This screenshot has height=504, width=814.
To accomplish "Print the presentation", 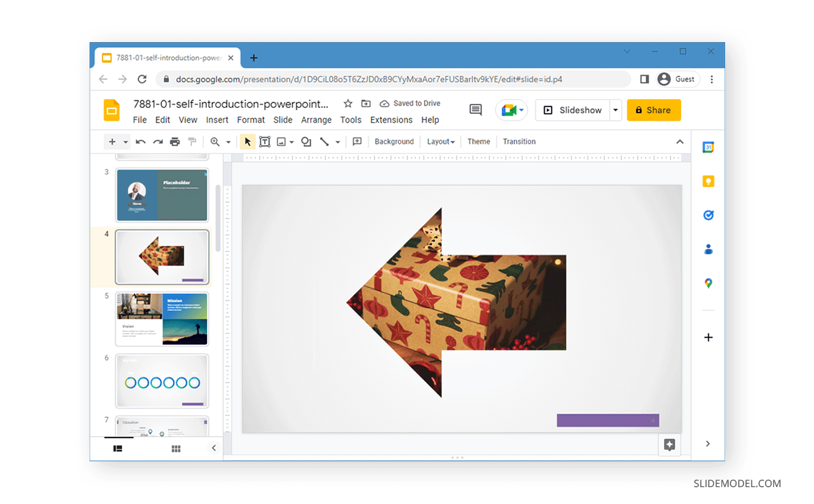I will point(175,141).
